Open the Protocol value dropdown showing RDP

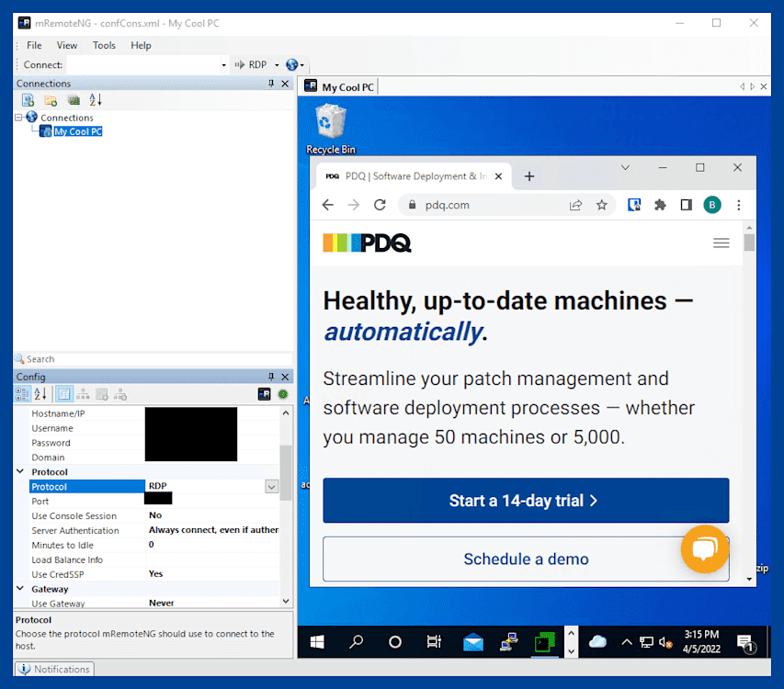271,487
